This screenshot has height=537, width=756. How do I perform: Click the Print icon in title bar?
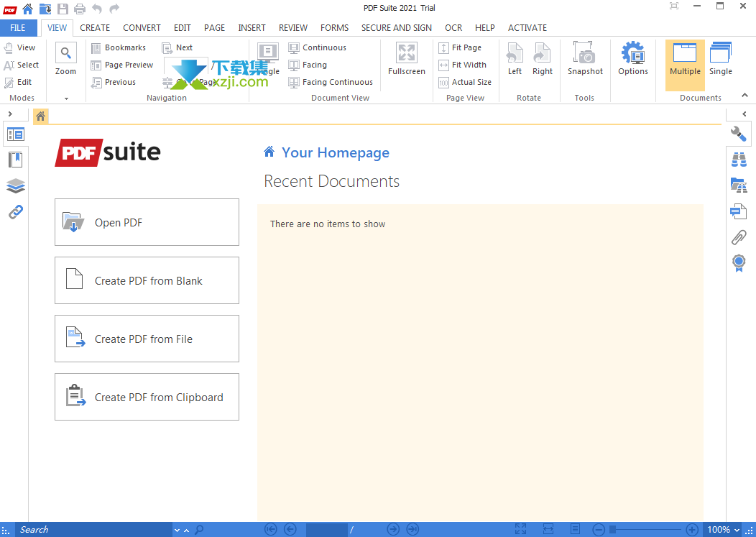(80, 8)
